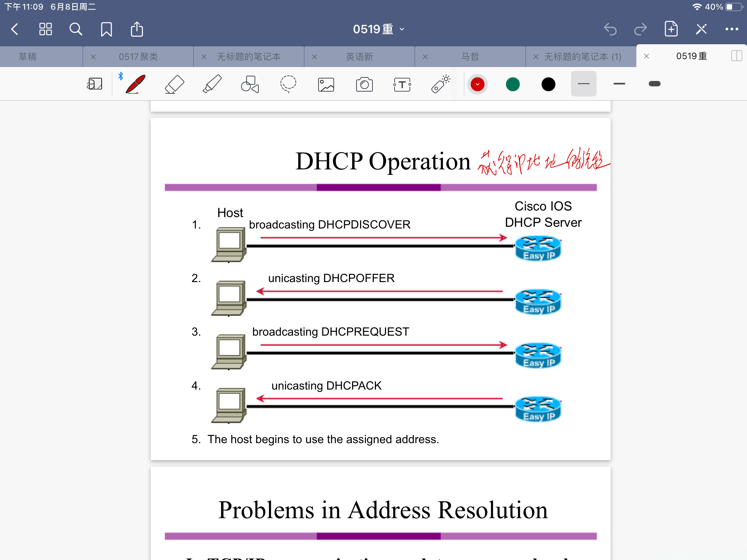Switch to the 英语新 tab

point(359,57)
